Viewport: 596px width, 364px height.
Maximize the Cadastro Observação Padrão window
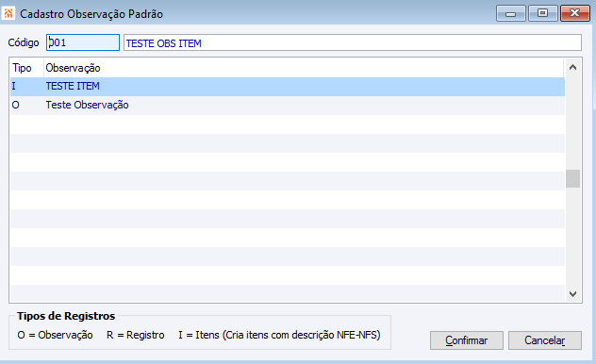(x=543, y=13)
